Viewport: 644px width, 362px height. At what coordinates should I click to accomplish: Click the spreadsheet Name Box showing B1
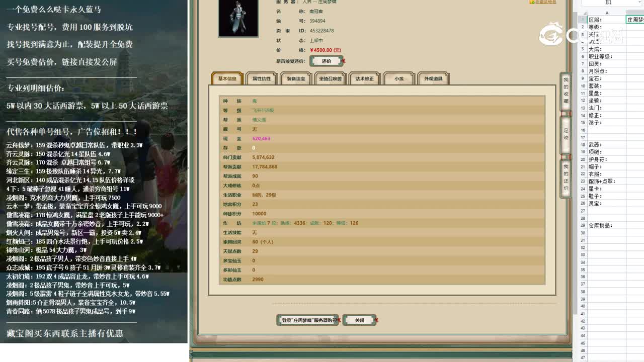coord(608,3)
